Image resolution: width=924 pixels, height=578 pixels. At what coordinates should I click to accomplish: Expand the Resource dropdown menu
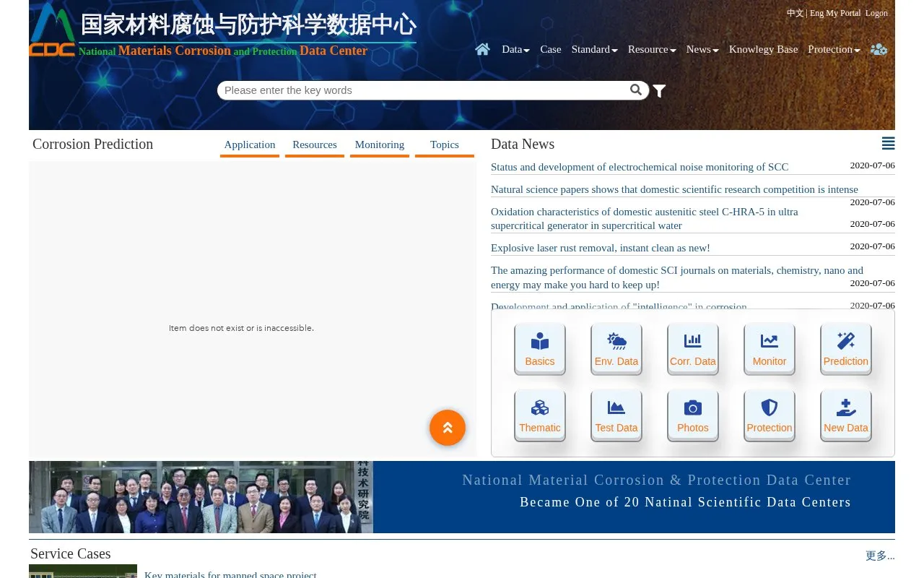click(x=652, y=49)
